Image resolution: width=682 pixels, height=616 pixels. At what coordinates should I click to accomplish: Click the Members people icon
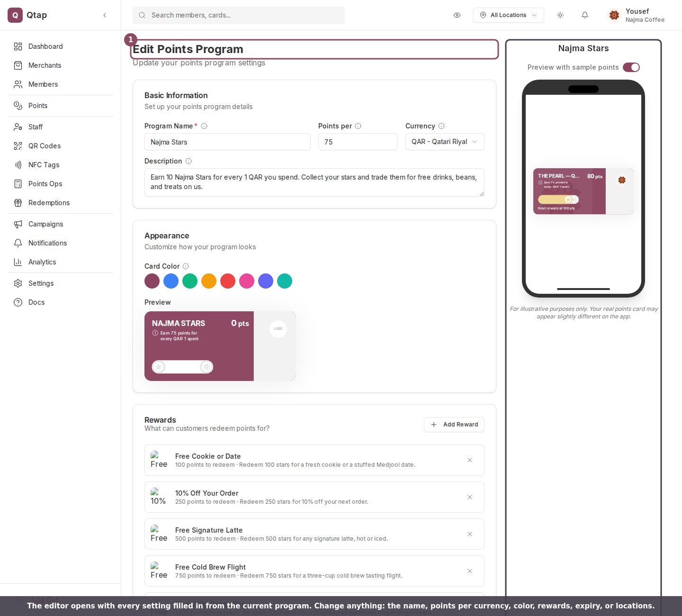[x=18, y=84]
